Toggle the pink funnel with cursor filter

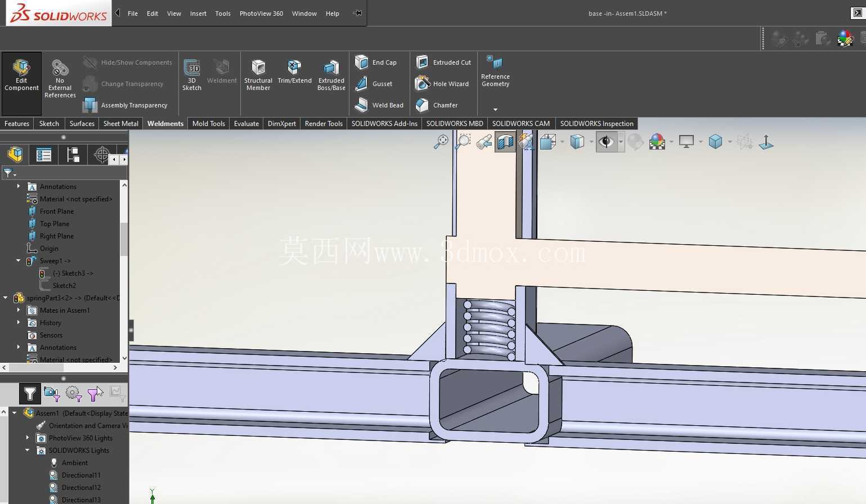[x=95, y=394]
